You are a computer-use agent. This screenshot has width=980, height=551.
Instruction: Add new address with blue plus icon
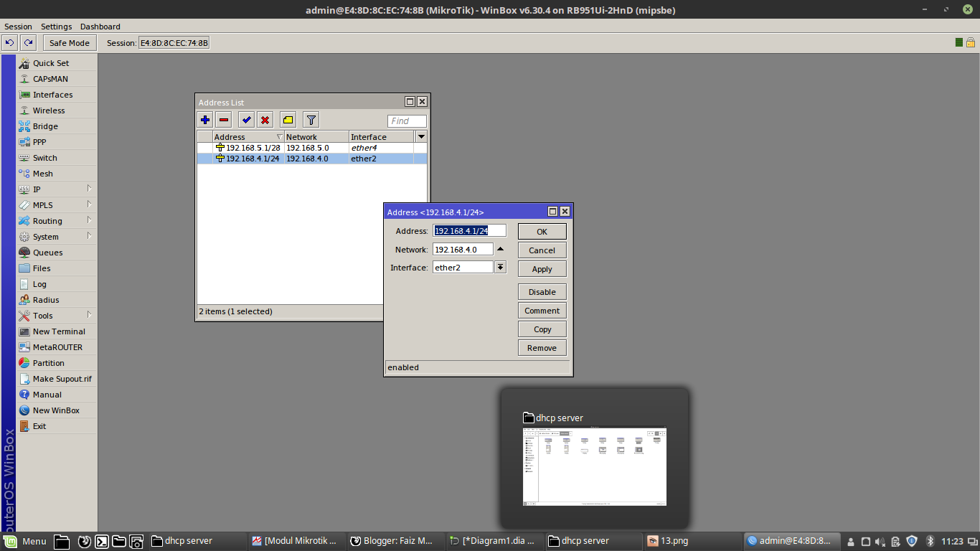pos(205,120)
